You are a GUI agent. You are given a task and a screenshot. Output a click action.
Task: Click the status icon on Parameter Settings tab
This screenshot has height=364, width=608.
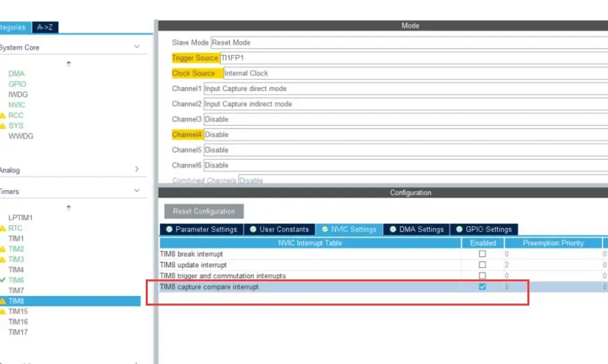pyautogui.click(x=169, y=229)
